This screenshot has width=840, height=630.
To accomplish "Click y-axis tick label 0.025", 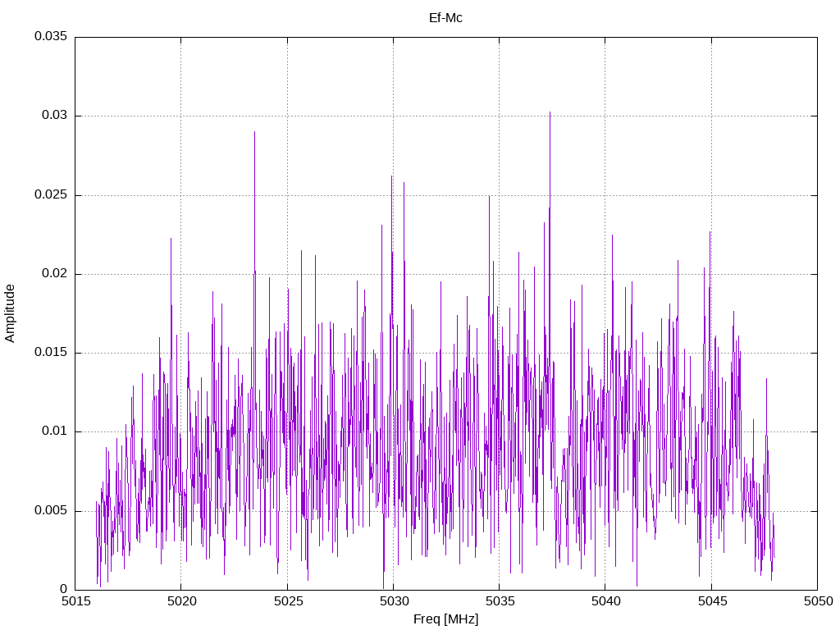I will 51,195.
